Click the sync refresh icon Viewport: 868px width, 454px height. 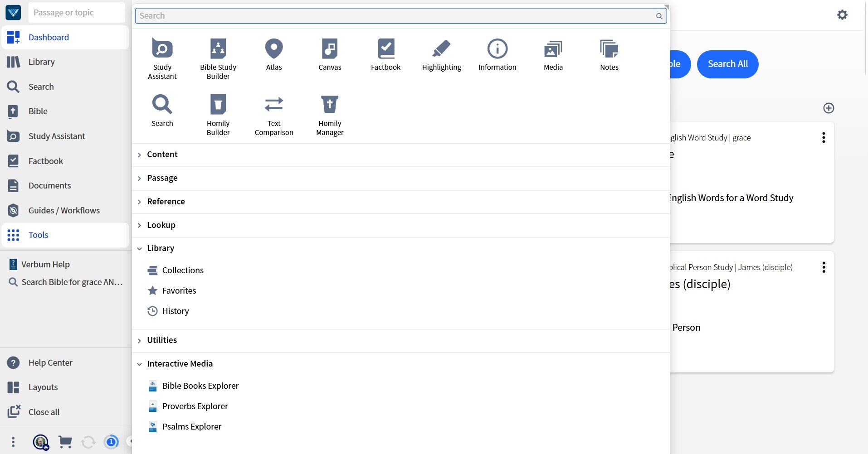click(88, 442)
